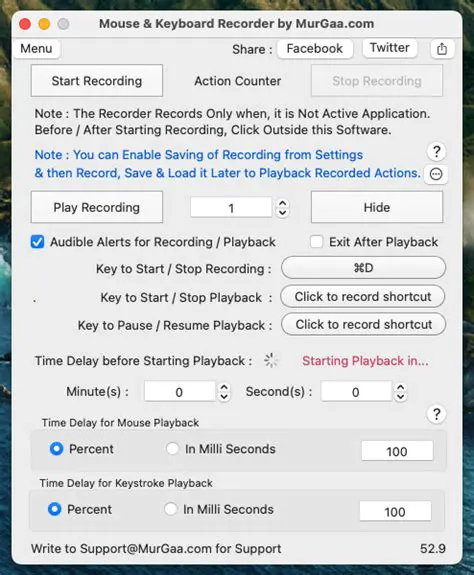Click the ellipsis more options icon
Screen dimensions: 474x575
436,174
